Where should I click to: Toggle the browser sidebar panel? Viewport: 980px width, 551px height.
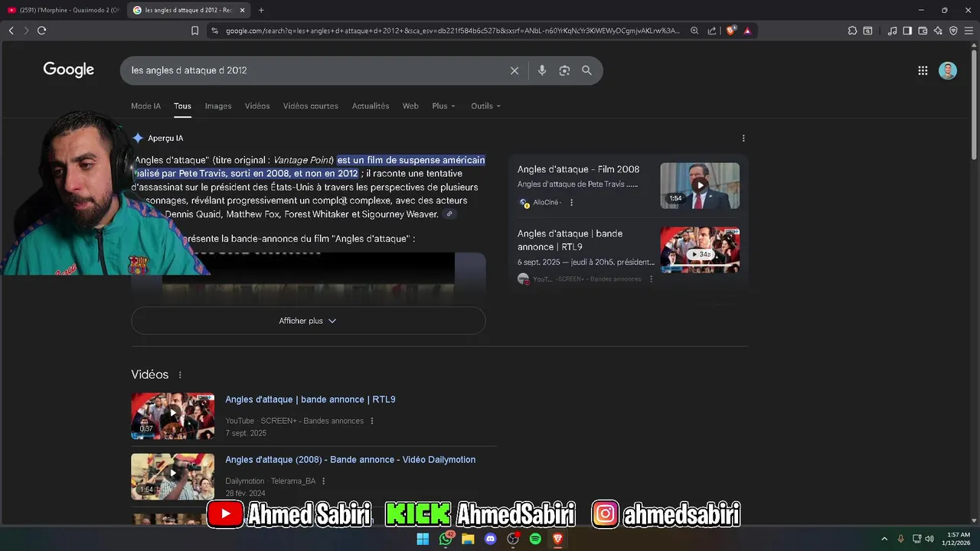[x=907, y=31]
